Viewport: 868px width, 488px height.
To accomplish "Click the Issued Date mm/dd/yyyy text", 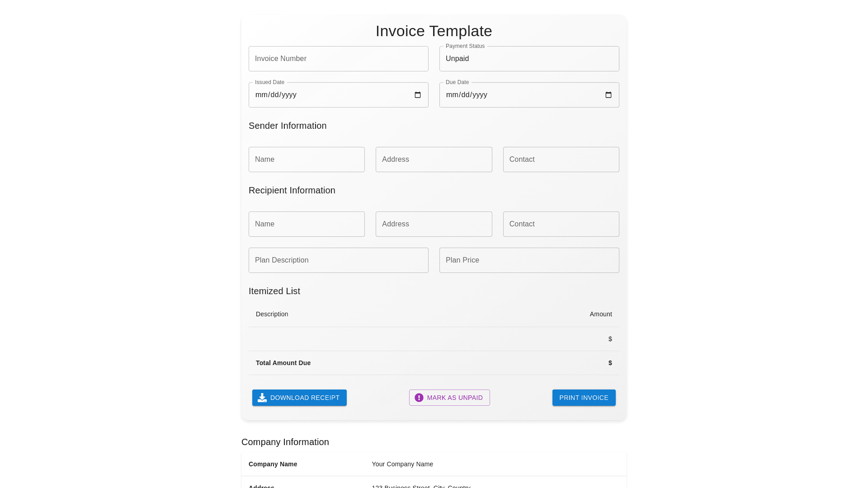I will pos(276,95).
